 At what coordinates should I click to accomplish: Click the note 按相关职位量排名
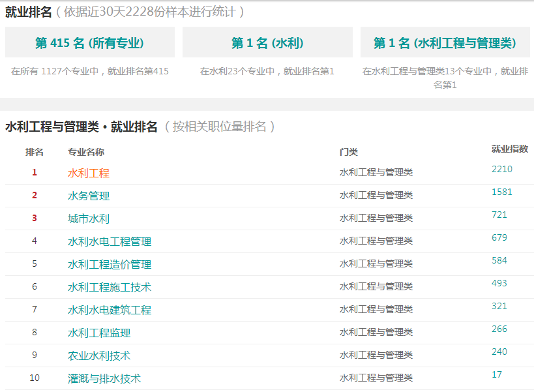(220, 127)
